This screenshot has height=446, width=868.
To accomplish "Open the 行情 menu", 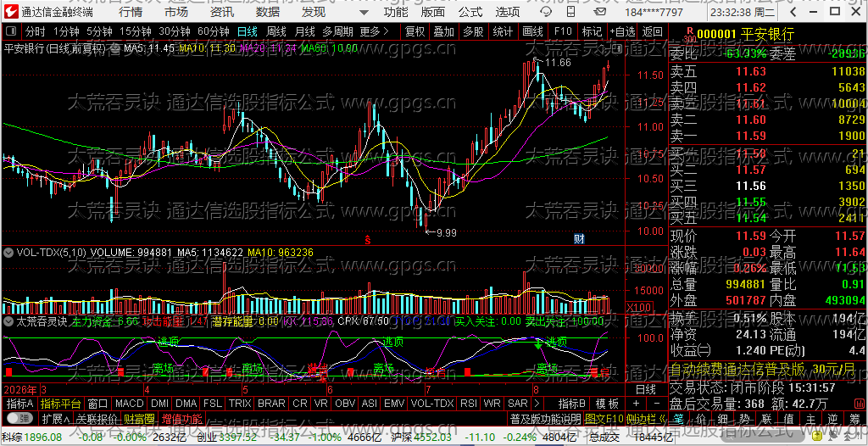I will coord(131,12).
